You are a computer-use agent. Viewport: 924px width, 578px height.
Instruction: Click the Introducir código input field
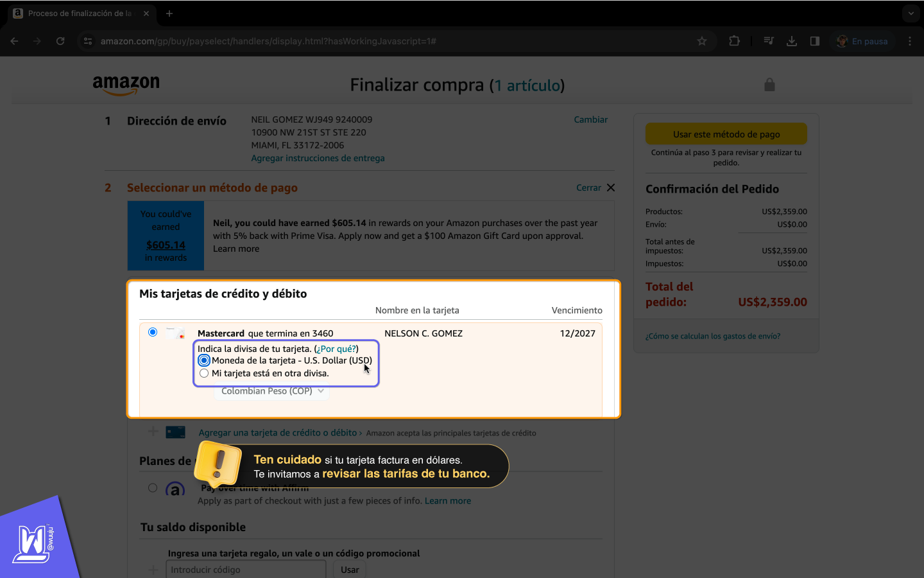[x=246, y=570]
